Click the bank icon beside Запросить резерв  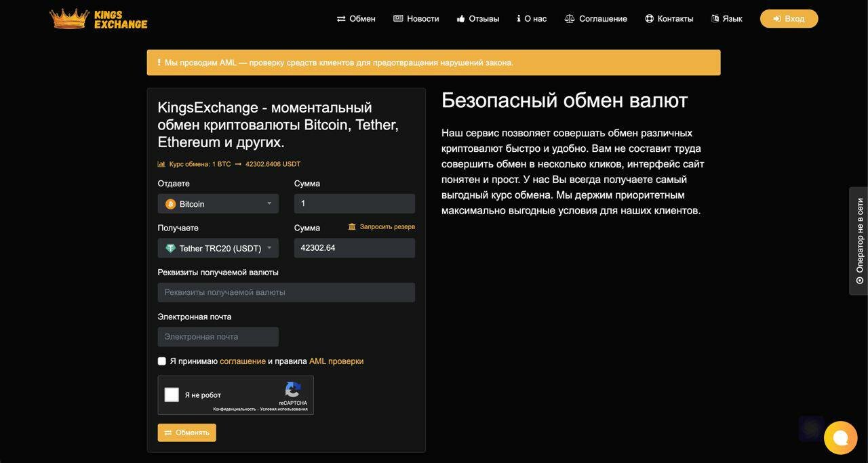coord(352,226)
